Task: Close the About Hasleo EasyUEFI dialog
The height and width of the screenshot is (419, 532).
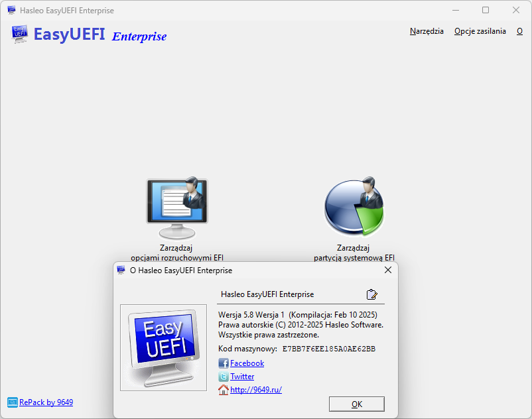Action: click(388, 270)
